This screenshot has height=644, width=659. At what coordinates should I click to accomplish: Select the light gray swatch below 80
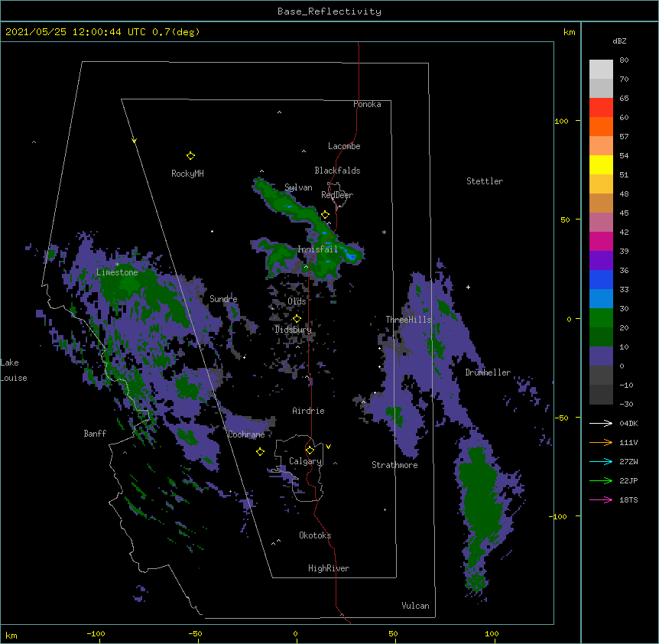(601, 70)
